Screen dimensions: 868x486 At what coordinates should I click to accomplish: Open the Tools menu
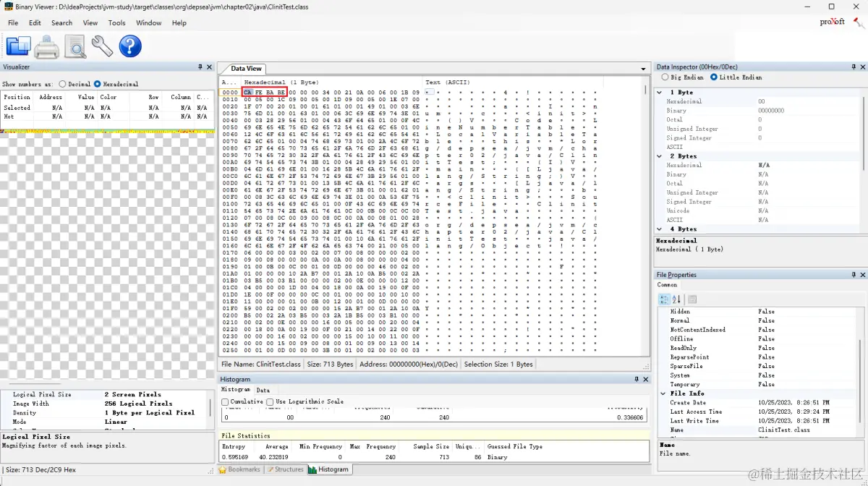click(116, 23)
